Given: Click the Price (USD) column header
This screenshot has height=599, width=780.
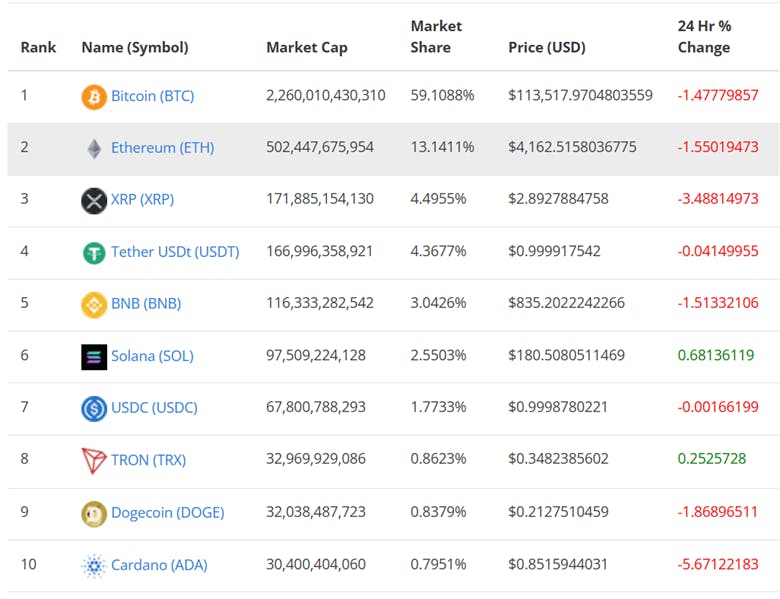Looking at the screenshot, I should (547, 48).
